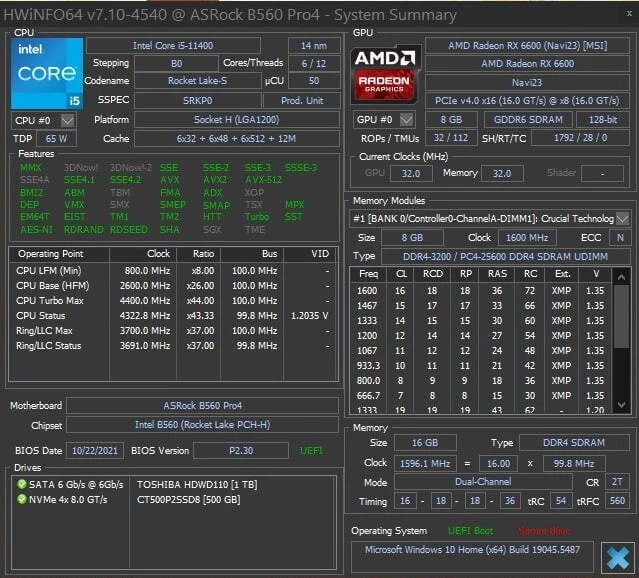This screenshot has height=578, width=639.
Task: Select the Intel Core i5-11400 name field
Action: (x=173, y=46)
